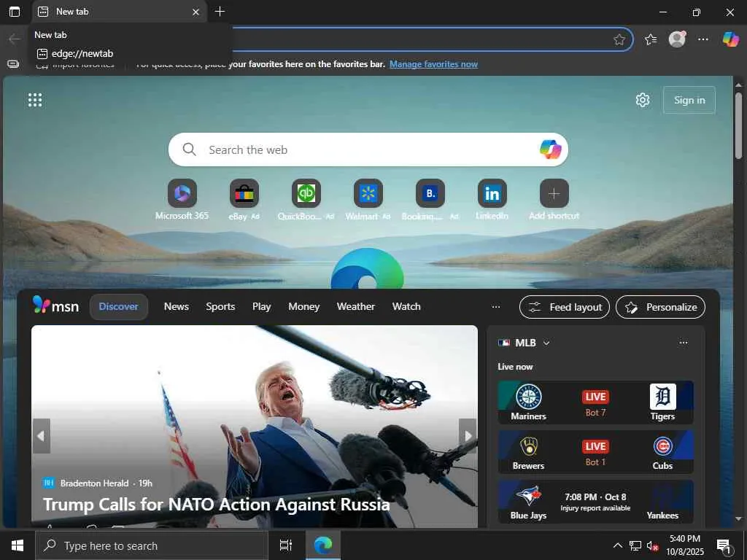Viewport: 747px width, 560px height.
Task: Open the notification center icon
Action: pyautogui.click(x=724, y=545)
